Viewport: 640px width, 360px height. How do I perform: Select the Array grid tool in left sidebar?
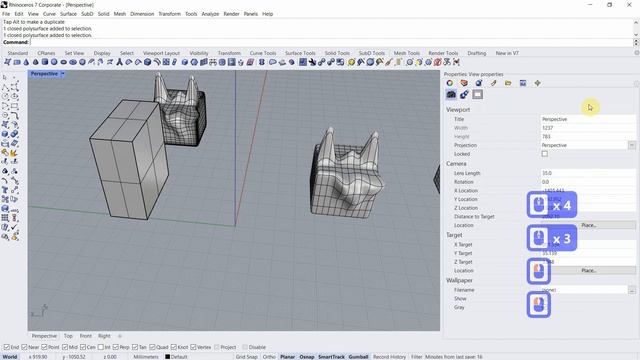tap(5, 218)
